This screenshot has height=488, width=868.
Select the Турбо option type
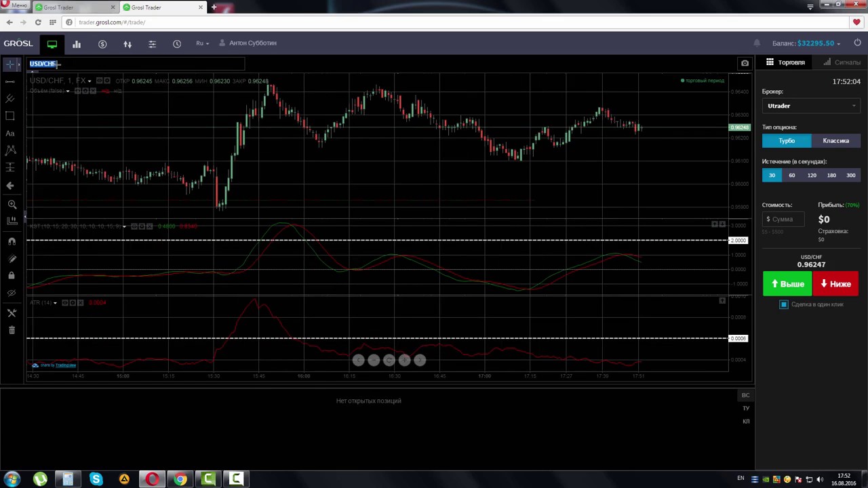tap(787, 141)
